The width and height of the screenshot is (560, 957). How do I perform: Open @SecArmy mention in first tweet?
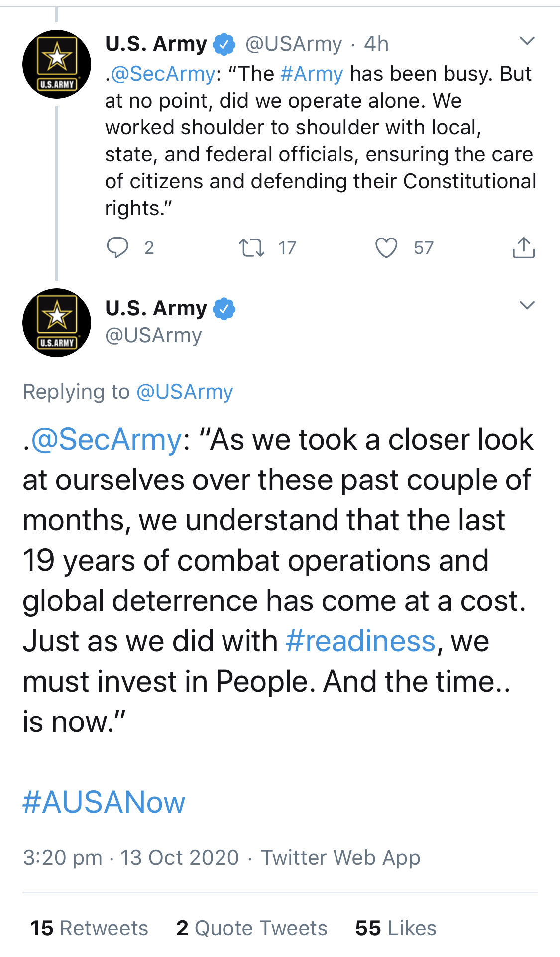(163, 74)
